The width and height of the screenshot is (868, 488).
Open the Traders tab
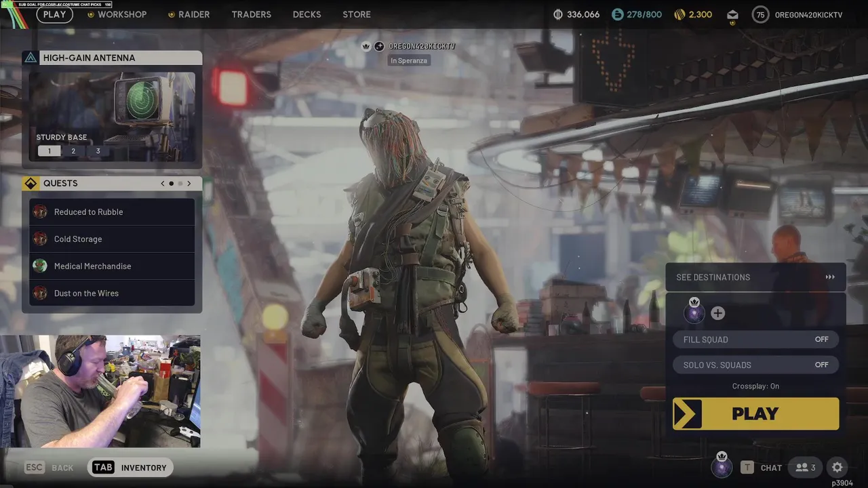251,14
